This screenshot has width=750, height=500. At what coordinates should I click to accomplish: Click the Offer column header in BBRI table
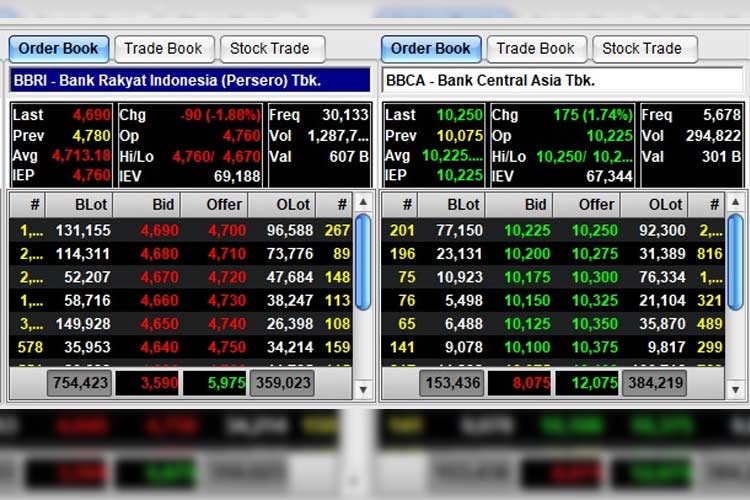[214, 205]
